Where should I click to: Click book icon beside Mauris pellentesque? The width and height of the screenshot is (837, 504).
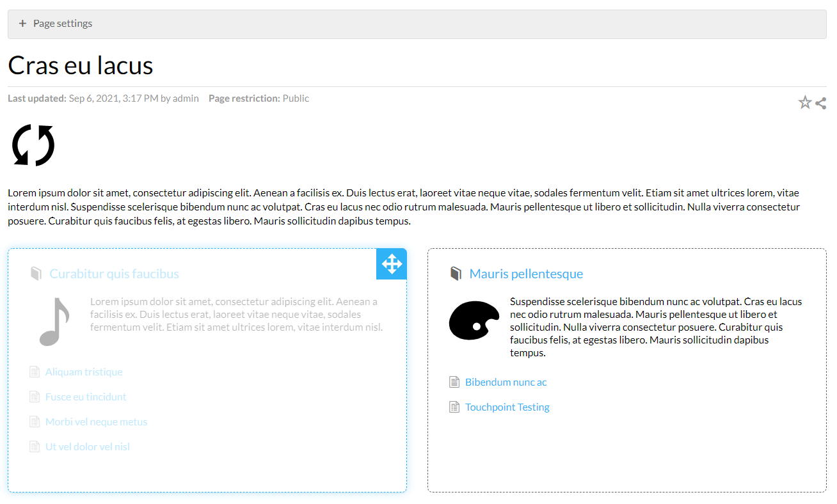[456, 274]
